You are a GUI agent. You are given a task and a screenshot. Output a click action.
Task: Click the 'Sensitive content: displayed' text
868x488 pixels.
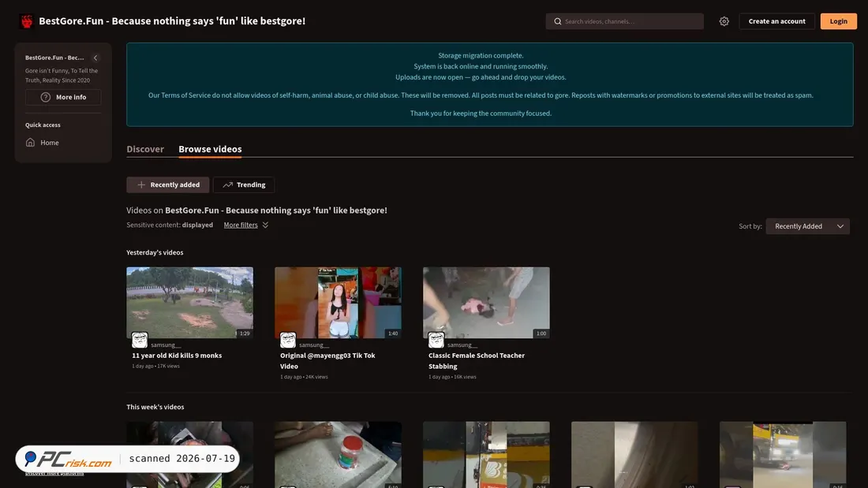pyautogui.click(x=170, y=225)
